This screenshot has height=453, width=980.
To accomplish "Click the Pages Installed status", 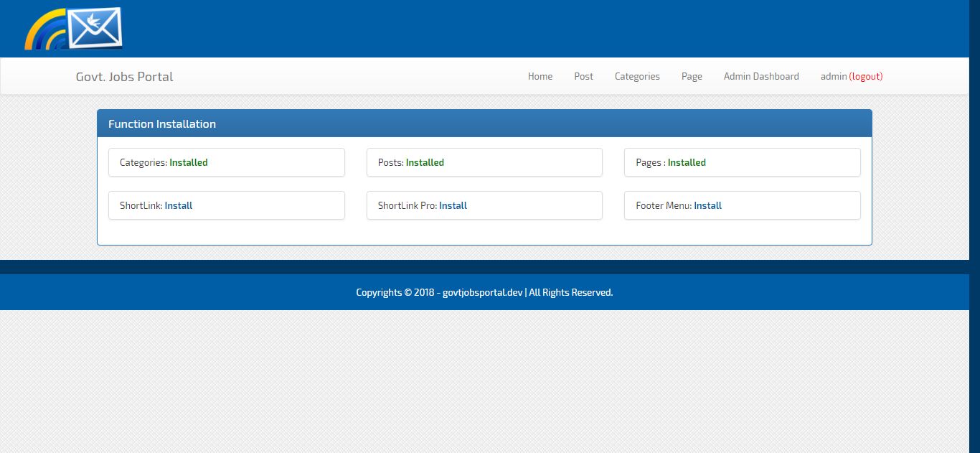I will 687,162.
